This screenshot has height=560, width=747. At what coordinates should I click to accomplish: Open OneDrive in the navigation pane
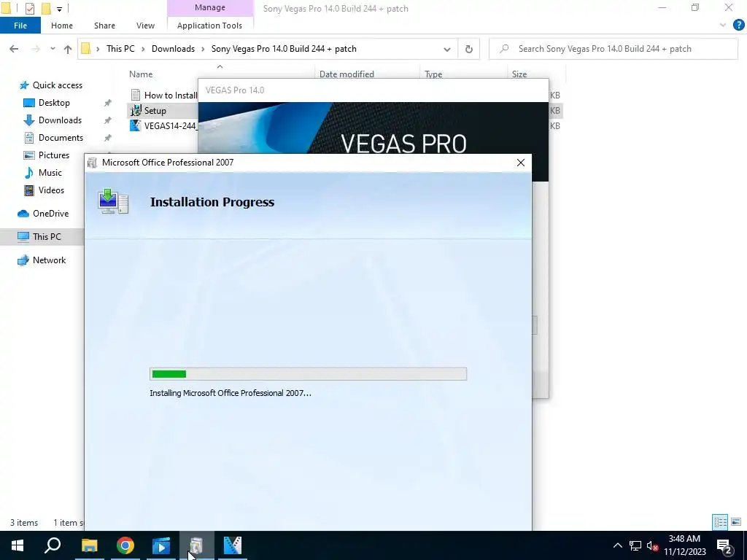tap(50, 214)
